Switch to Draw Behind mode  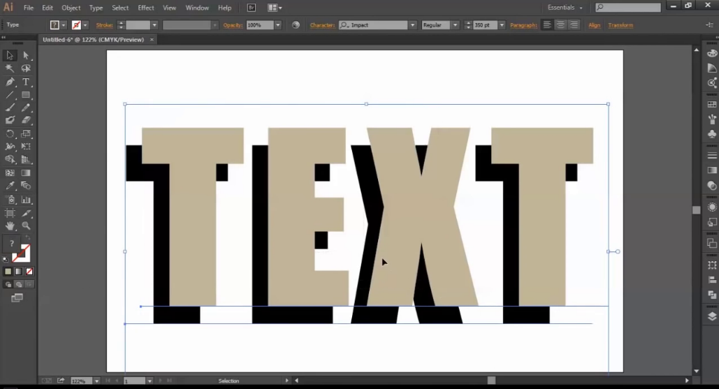click(19, 285)
